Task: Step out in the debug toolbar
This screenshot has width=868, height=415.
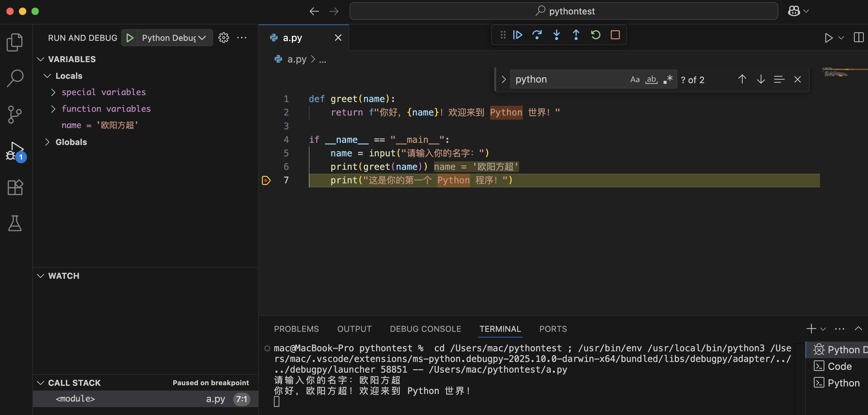Action: click(576, 35)
